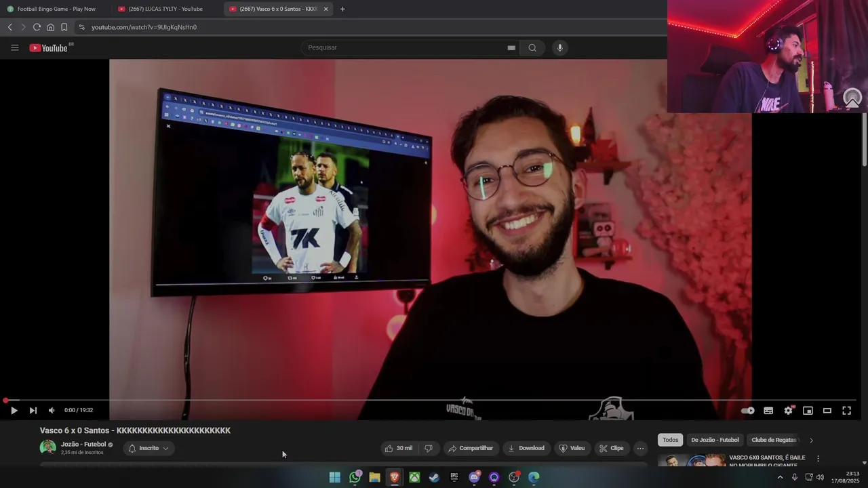Show hidden system tray icons
Image resolution: width=868 pixels, height=488 pixels.
click(780, 477)
